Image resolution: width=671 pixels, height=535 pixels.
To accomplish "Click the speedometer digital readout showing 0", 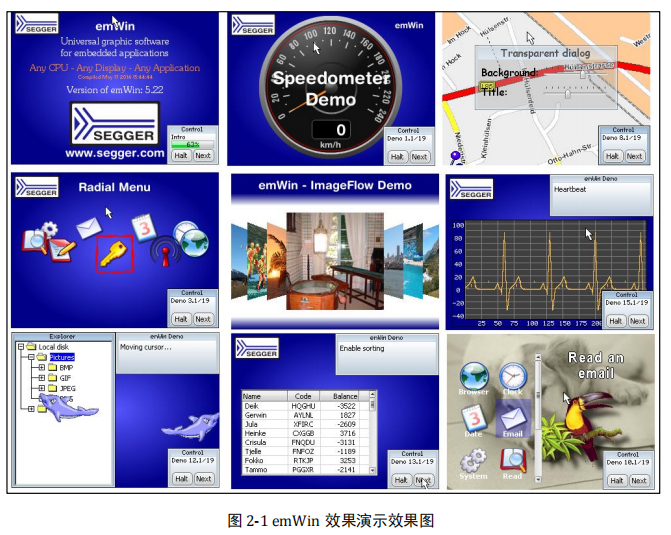I will coord(332,130).
